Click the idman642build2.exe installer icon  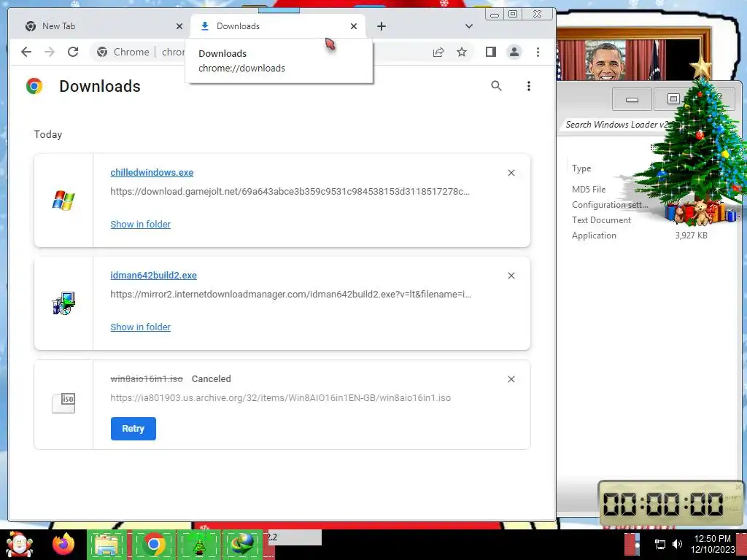point(63,303)
